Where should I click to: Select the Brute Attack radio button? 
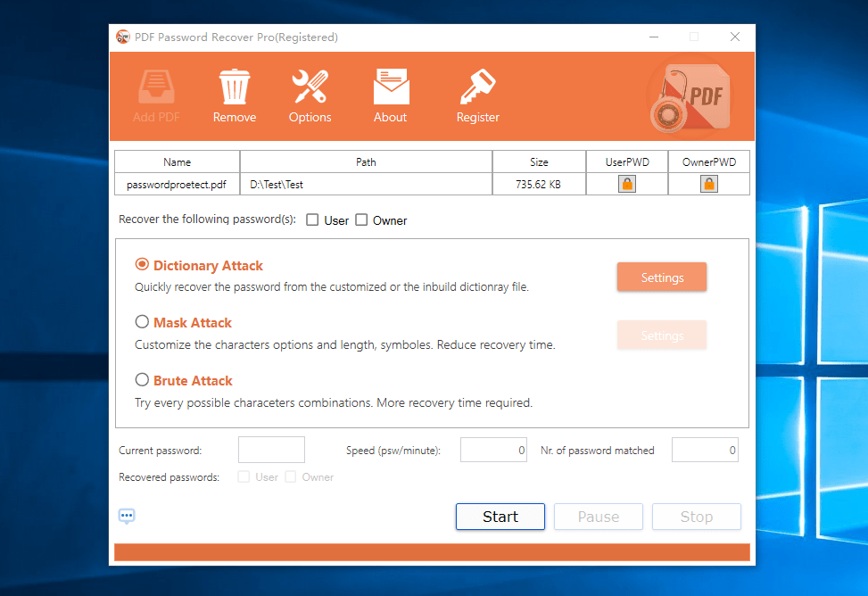click(142, 379)
